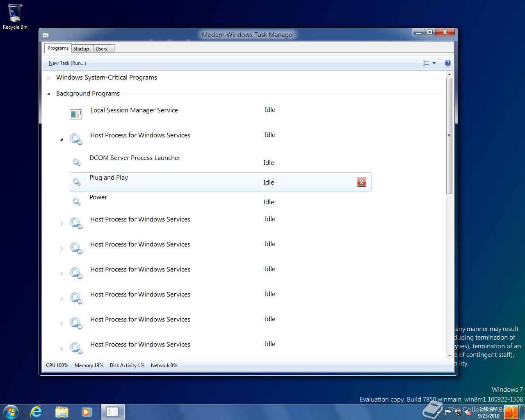Click Idle status in the Plug and Play row
Image resolution: width=525 pixels, height=420 pixels.
[269, 183]
